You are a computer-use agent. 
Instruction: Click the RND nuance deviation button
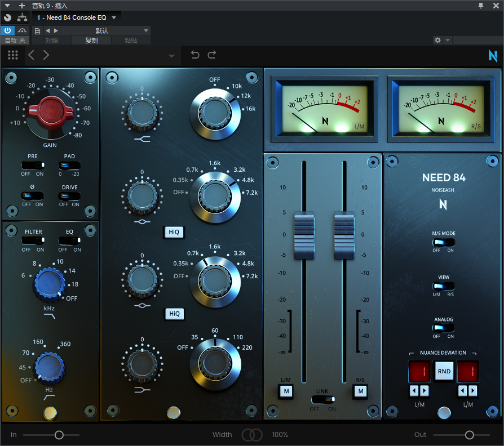point(444,371)
